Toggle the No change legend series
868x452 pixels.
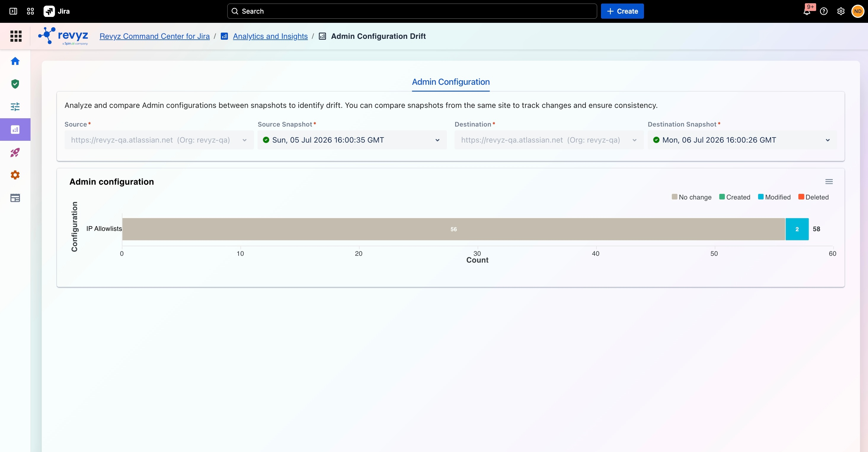click(x=691, y=197)
